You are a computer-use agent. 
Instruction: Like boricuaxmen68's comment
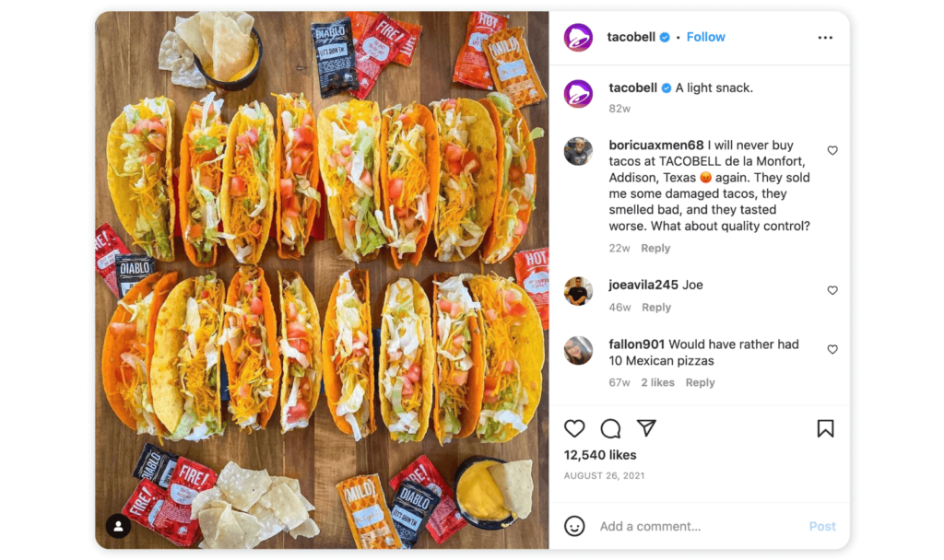tap(832, 150)
